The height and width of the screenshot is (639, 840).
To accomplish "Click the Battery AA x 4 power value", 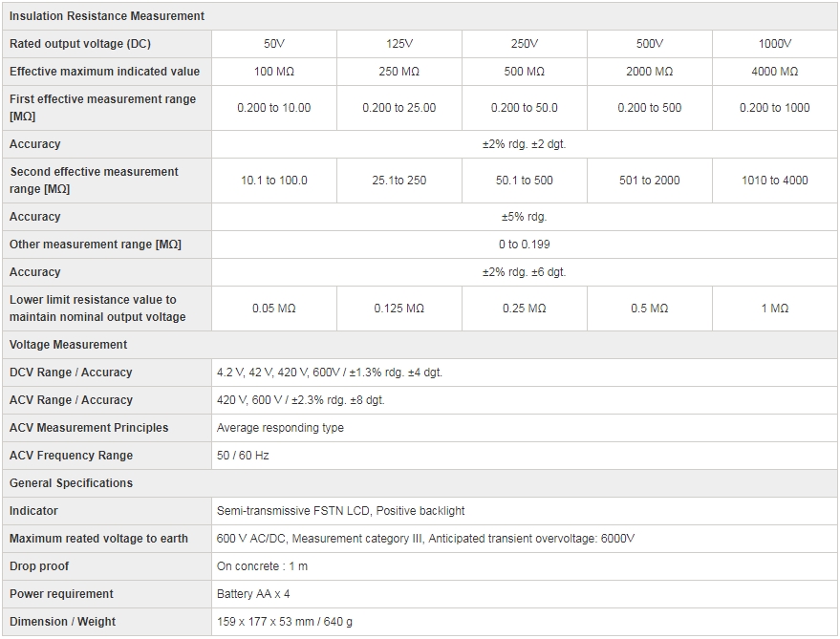I will (253, 594).
